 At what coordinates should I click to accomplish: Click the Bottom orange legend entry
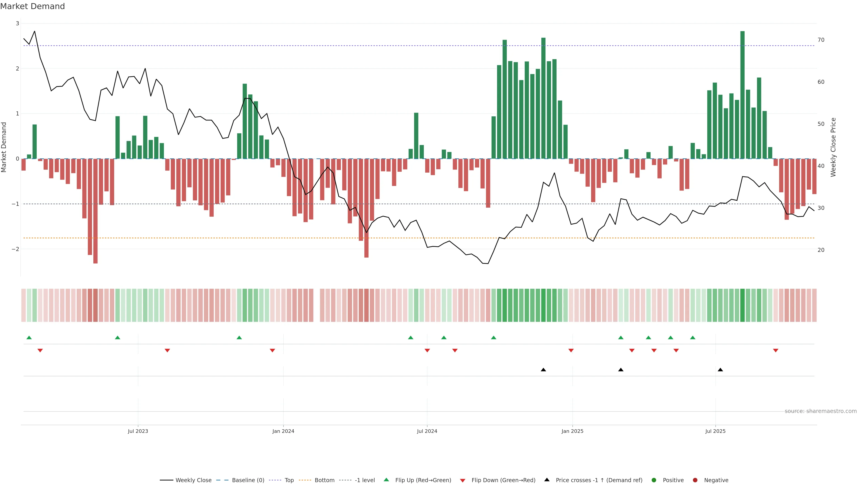point(324,480)
